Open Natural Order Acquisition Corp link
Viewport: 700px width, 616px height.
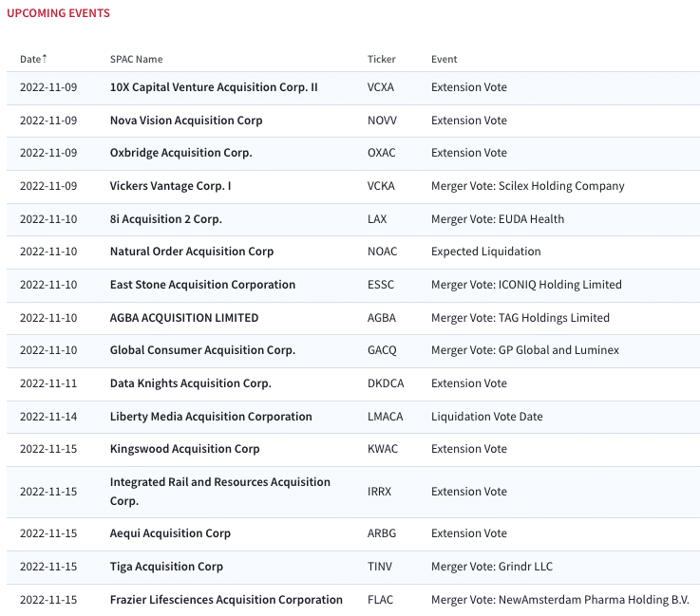(192, 252)
